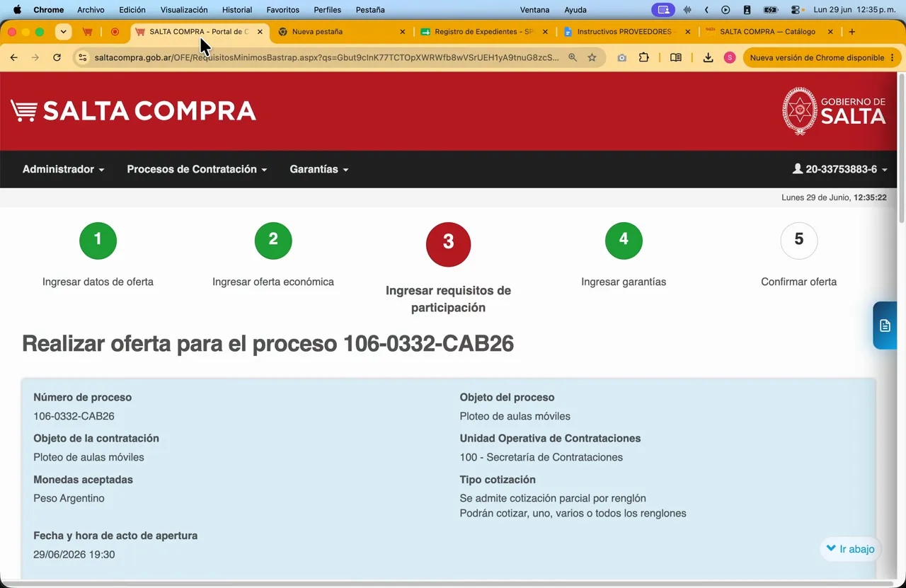This screenshot has width=906, height=588.
Task: Go forward to next page
Action: (35, 57)
